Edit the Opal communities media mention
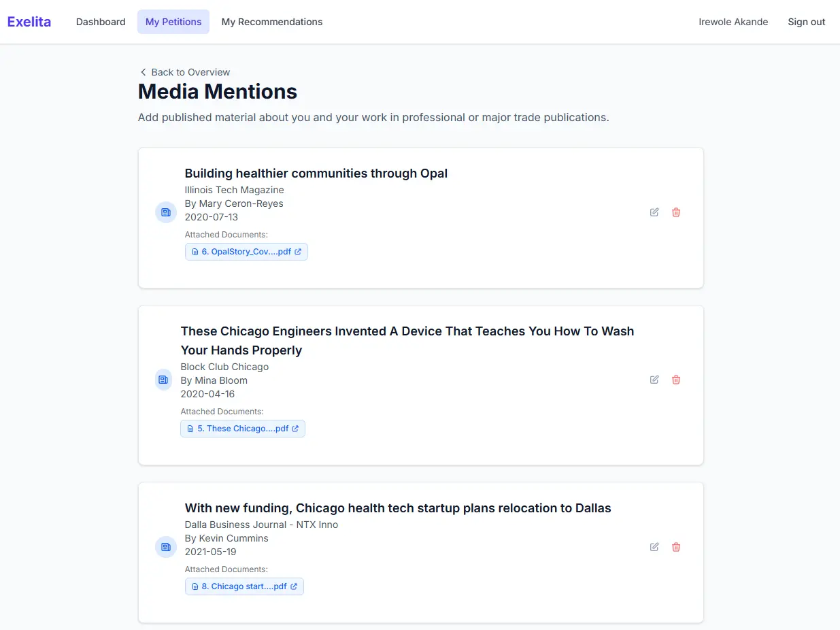Image resolution: width=840 pixels, height=630 pixels. pyautogui.click(x=654, y=212)
